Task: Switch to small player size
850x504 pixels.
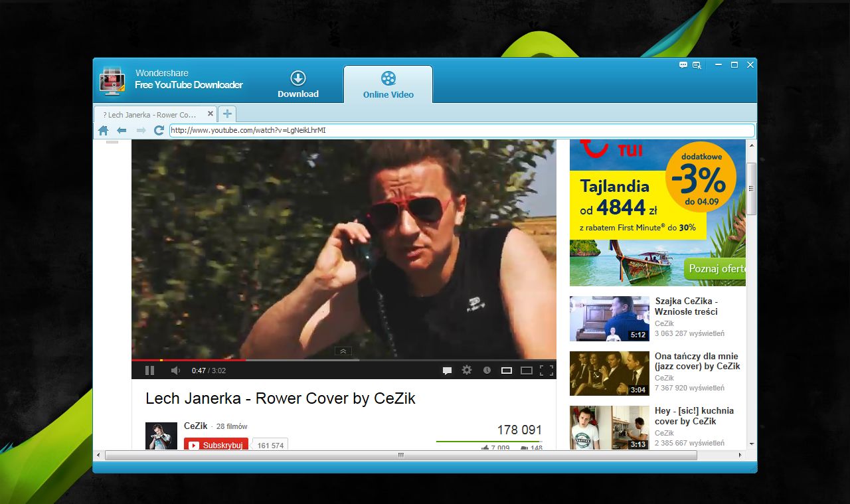Action: pyautogui.click(x=507, y=371)
